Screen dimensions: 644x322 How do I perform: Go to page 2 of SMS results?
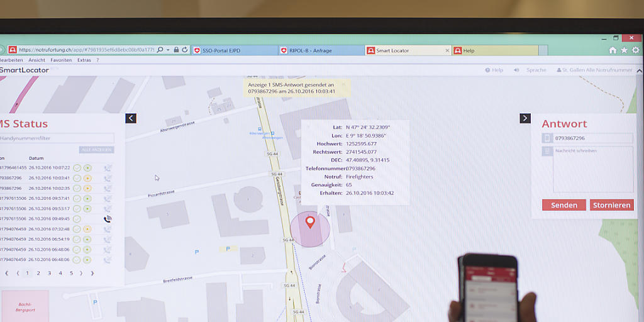38,273
